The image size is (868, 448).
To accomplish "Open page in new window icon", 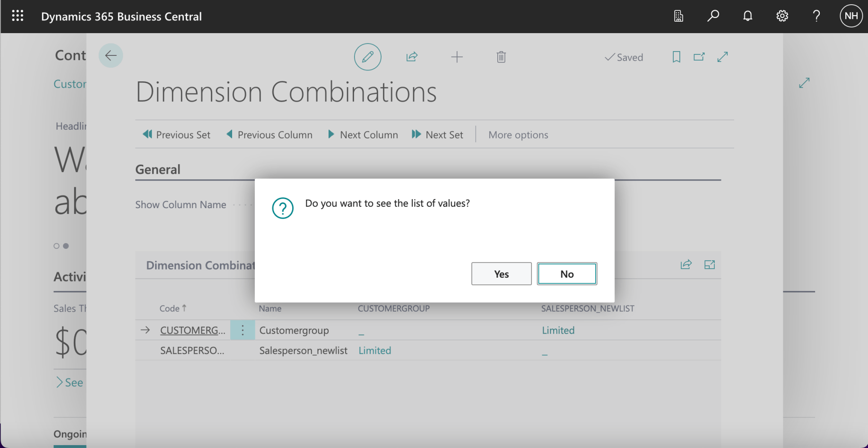I will (x=699, y=57).
